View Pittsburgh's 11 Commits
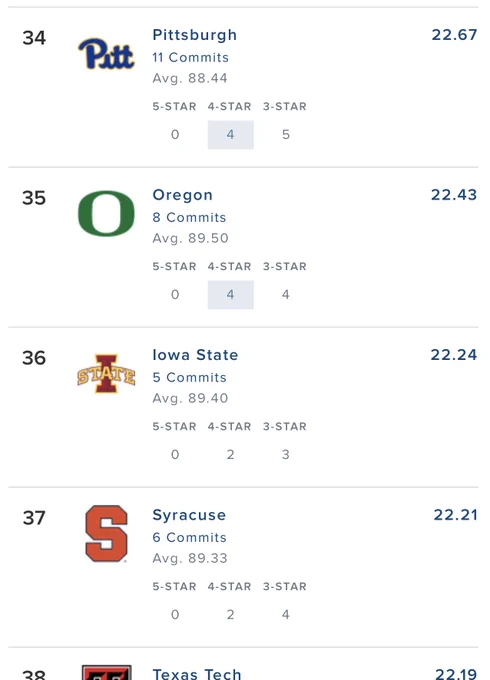The height and width of the screenshot is (680, 490). [x=190, y=57]
